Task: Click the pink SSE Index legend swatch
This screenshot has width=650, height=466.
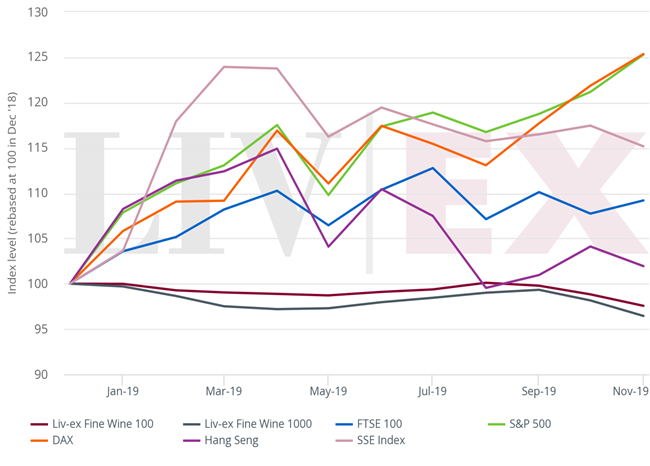Action: pyautogui.click(x=338, y=440)
